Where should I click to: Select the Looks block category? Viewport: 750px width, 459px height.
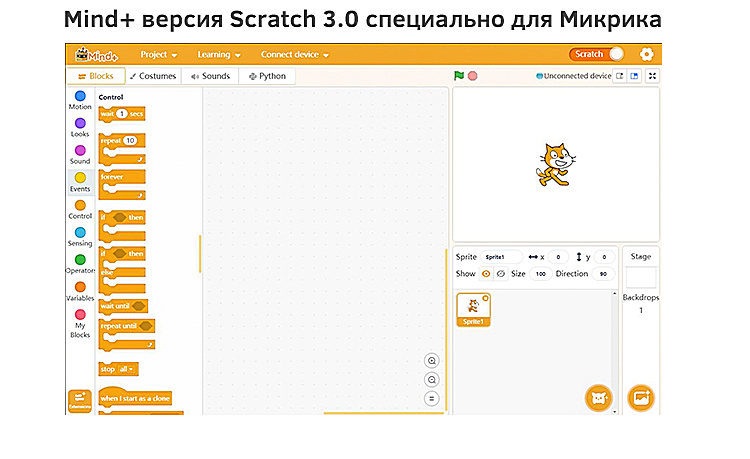click(x=80, y=128)
